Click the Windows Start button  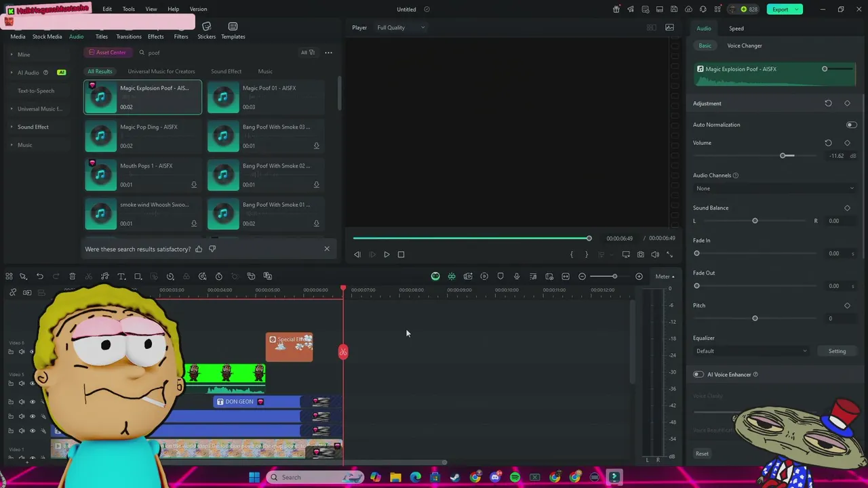coord(254,477)
